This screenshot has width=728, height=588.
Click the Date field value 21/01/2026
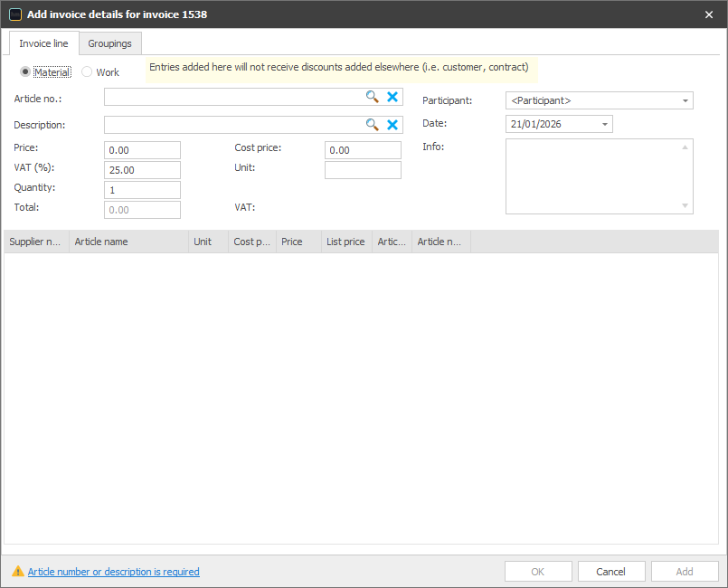coord(536,124)
